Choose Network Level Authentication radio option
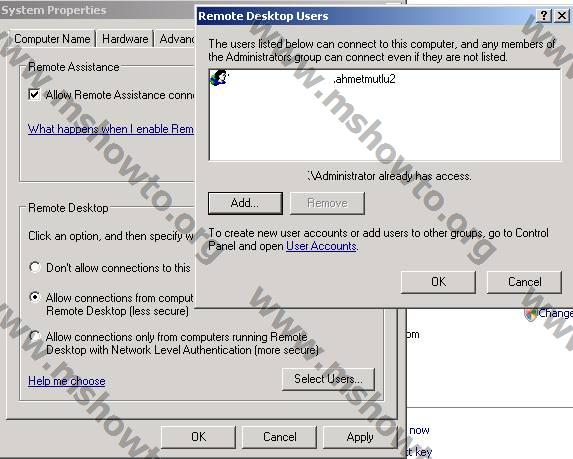This screenshot has height=459, width=573. [35, 336]
